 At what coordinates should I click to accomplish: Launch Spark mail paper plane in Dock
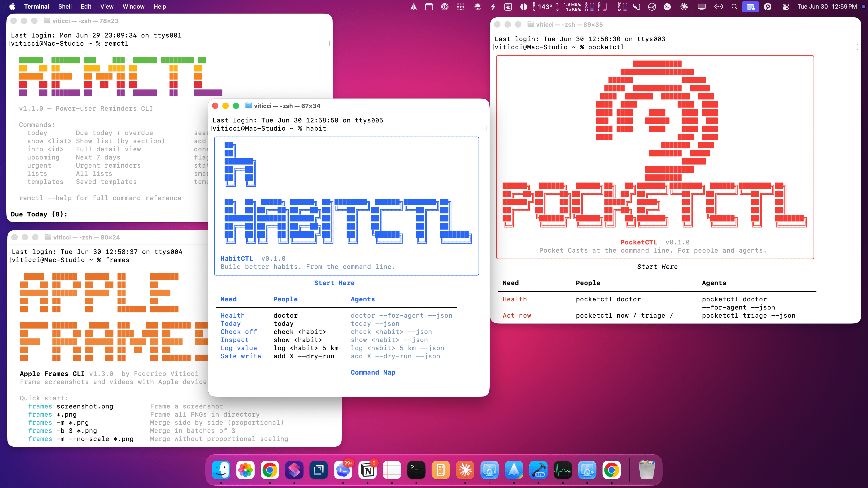click(514, 469)
